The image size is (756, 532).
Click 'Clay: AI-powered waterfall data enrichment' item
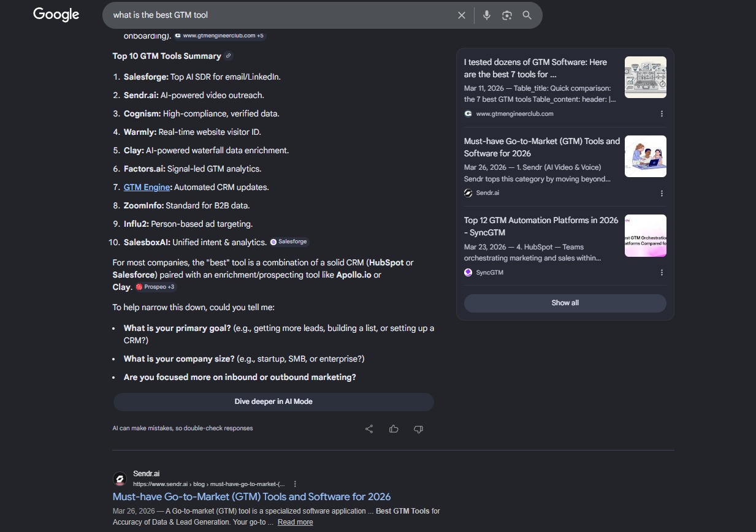[x=206, y=150]
